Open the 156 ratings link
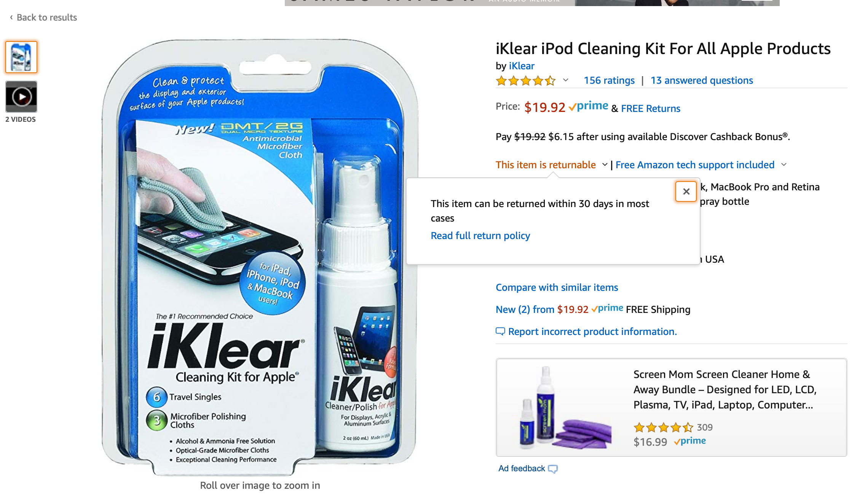The height and width of the screenshot is (504, 865). click(x=609, y=80)
